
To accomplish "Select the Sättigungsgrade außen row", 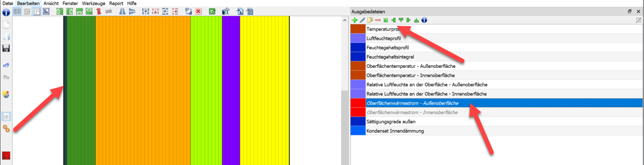I will pos(496,121).
